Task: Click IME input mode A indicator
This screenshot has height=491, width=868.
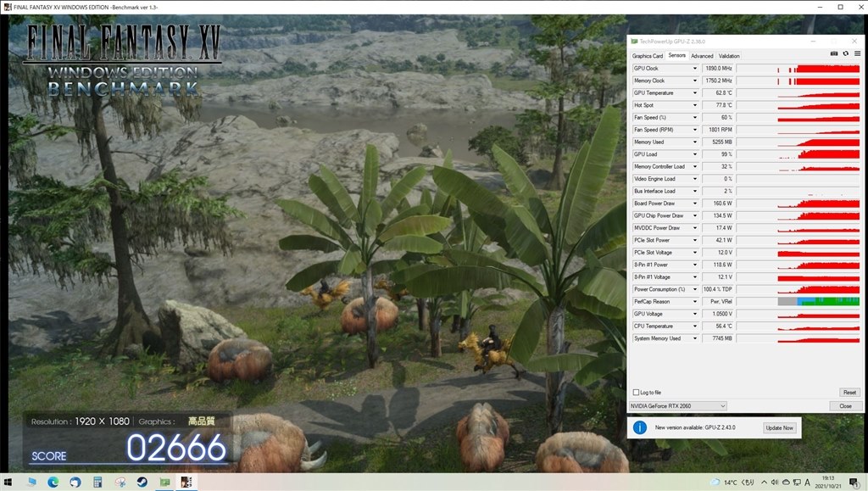Action: tap(807, 483)
